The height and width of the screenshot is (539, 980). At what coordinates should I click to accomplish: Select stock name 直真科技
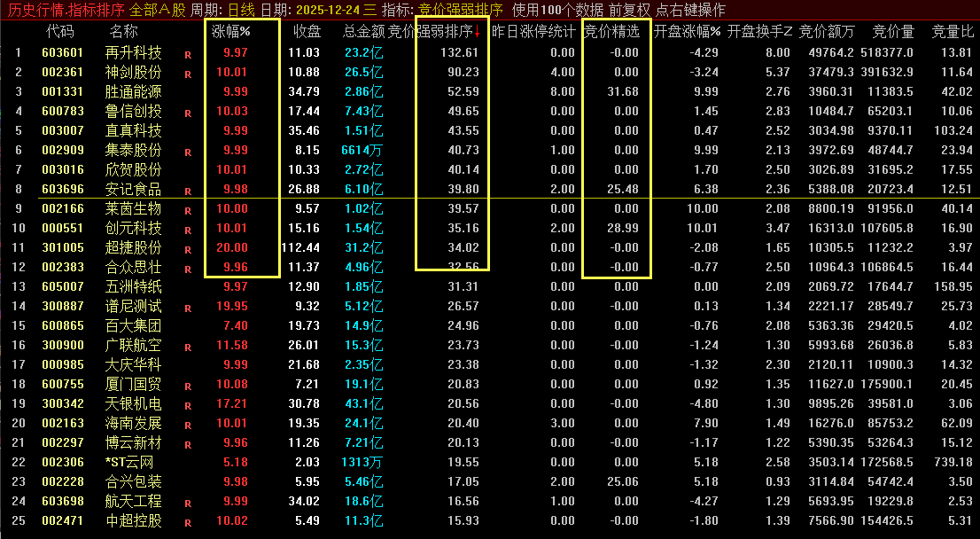[133, 130]
